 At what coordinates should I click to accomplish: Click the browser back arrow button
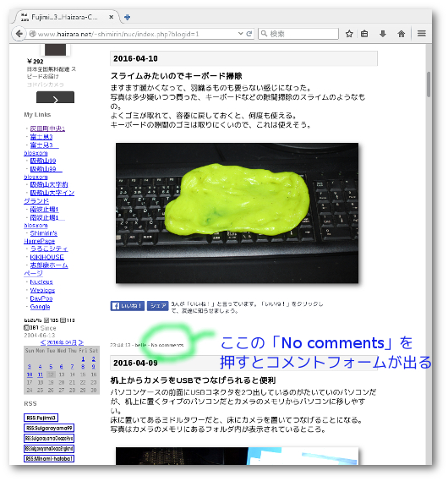pos(19,34)
